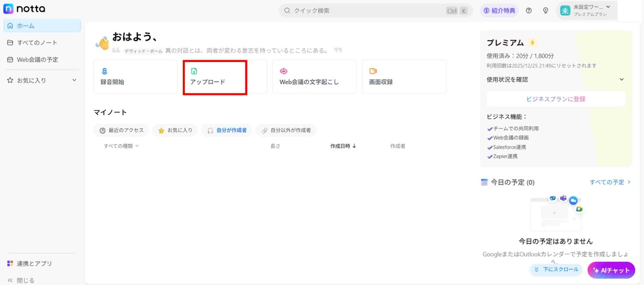Click the Web会議の録画 feature line
Viewport: 644px width, 285px height.
point(508,137)
